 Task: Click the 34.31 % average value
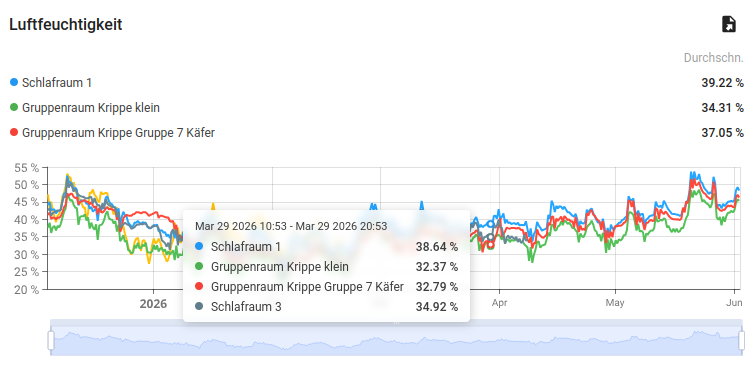pyautogui.click(x=722, y=108)
